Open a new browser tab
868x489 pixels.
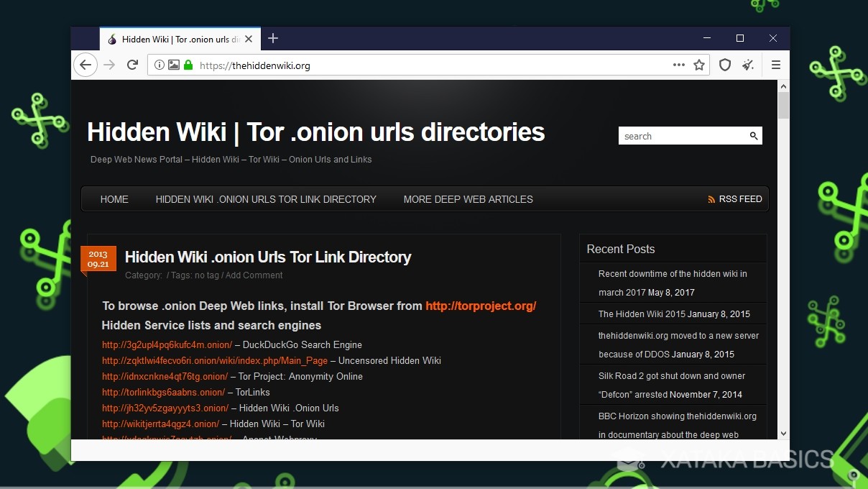273,39
